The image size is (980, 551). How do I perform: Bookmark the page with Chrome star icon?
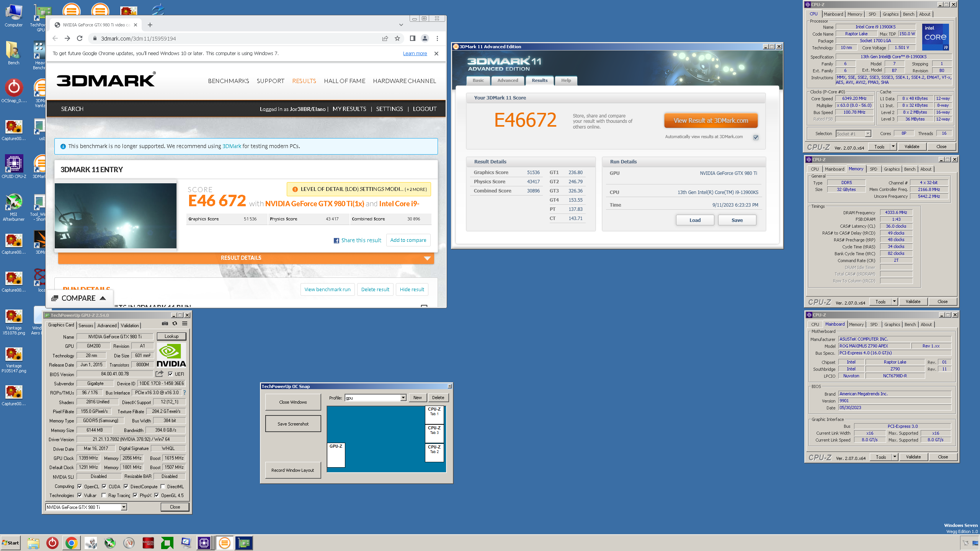pos(397,38)
